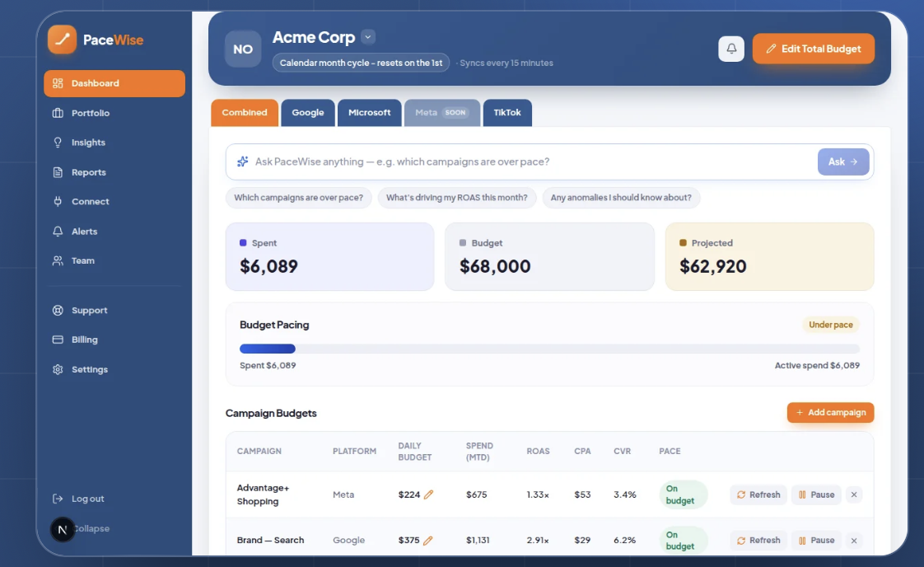Click the Under pace badge
This screenshot has width=924, height=567.
pos(830,325)
